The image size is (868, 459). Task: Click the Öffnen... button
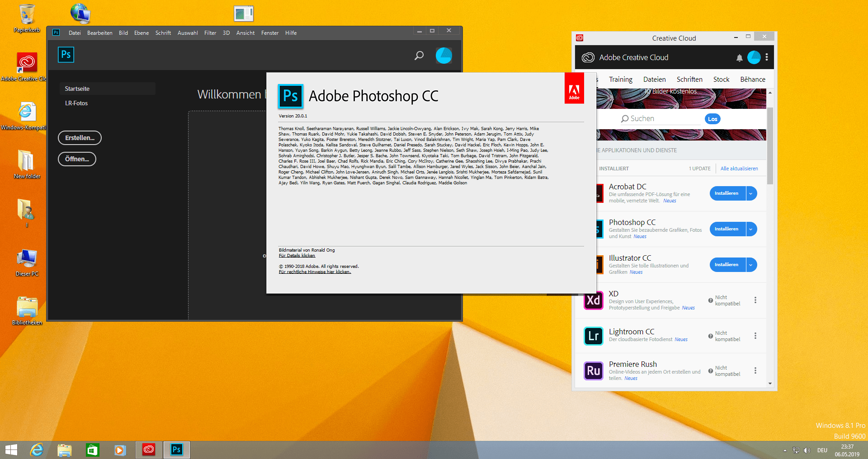pyautogui.click(x=77, y=159)
